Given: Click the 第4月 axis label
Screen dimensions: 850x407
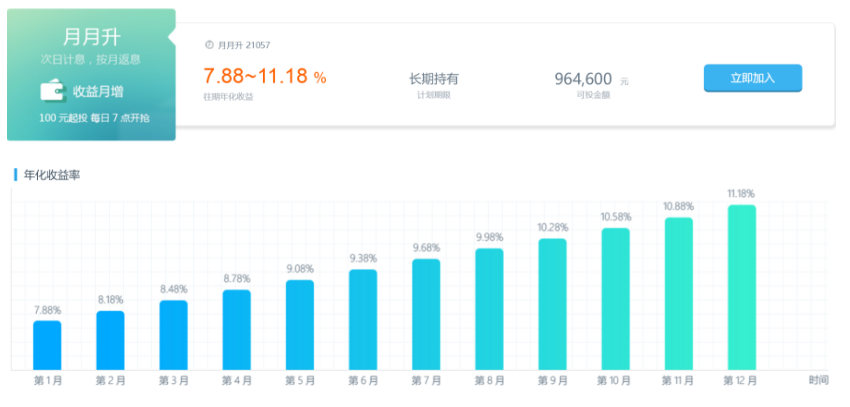Looking at the screenshot, I should [x=237, y=381].
